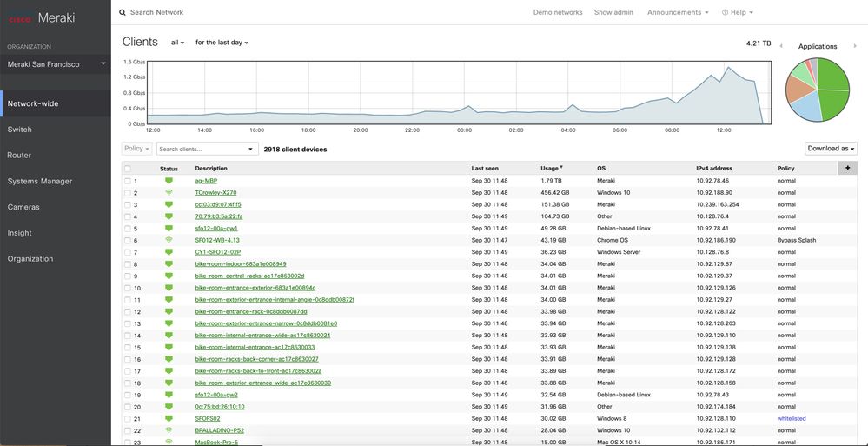The image size is (868, 446).
Task: Sort by IPv4 address column header
Action: (714, 168)
